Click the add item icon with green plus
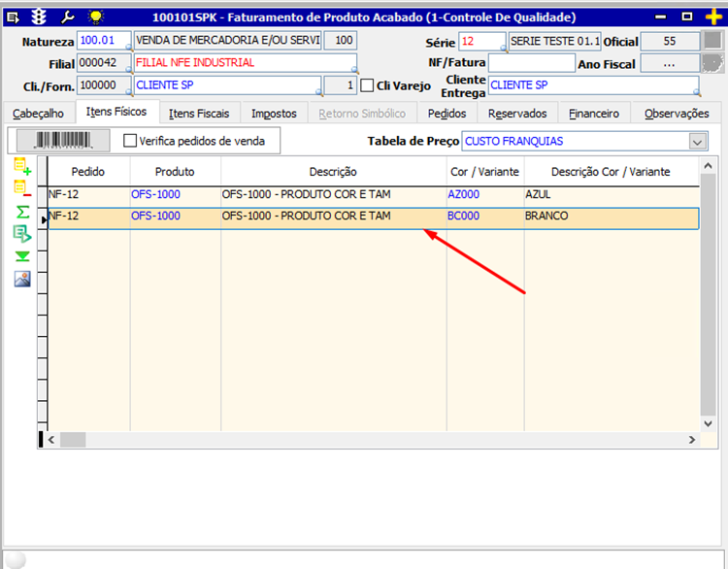The height and width of the screenshot is (569, 728). tap(22, 166)
